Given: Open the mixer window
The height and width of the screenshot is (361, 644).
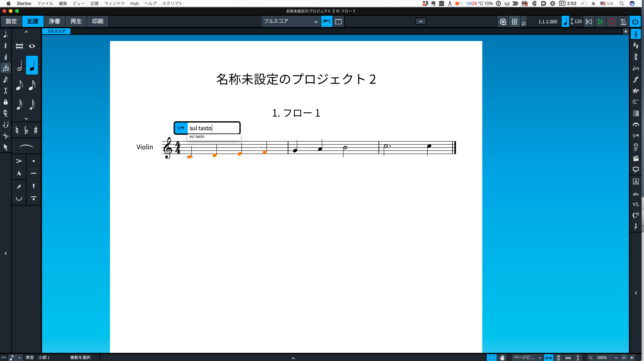Looking at the screenshot, I should click(x=515, y=22).
